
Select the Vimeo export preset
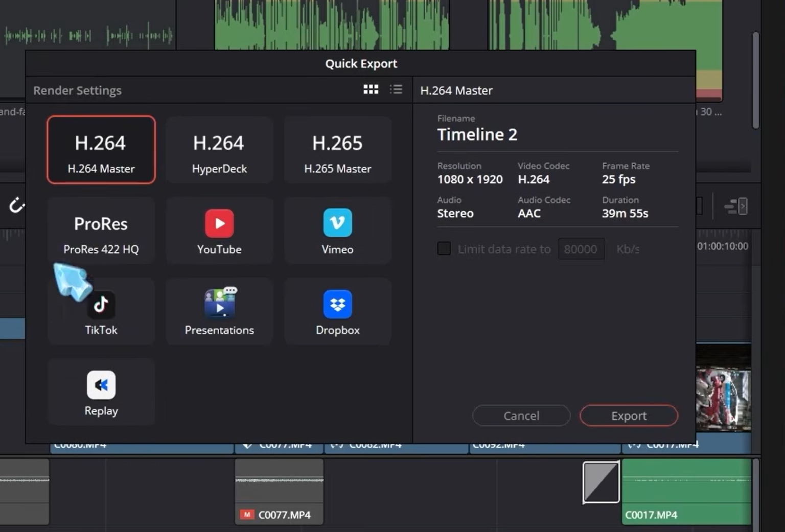pos(337,230)
